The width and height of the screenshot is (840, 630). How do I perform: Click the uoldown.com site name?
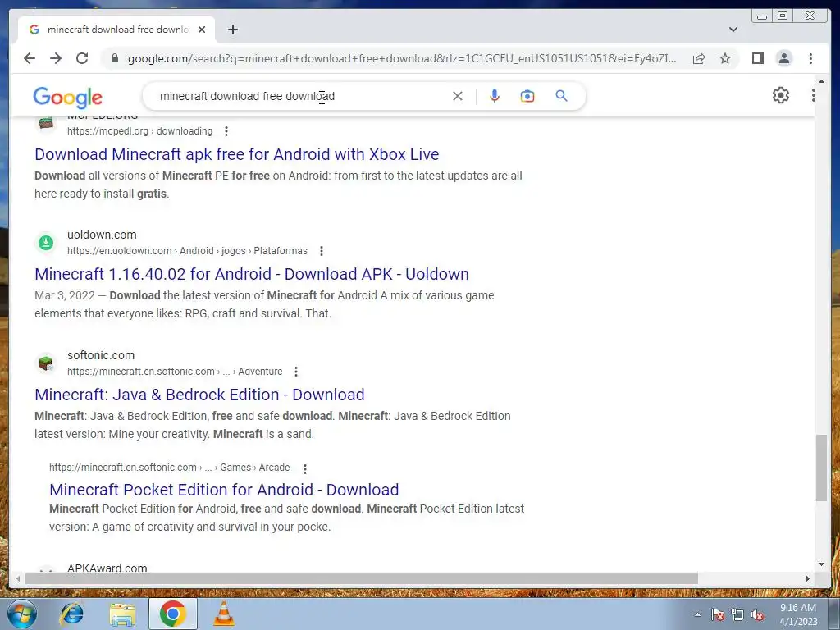tap(102, 235)
